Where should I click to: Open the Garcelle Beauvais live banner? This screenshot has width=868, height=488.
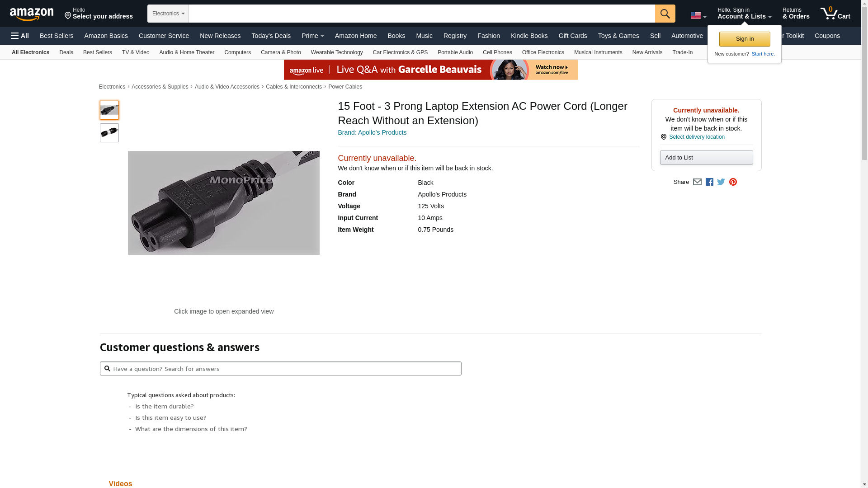[x=431, y=70]
